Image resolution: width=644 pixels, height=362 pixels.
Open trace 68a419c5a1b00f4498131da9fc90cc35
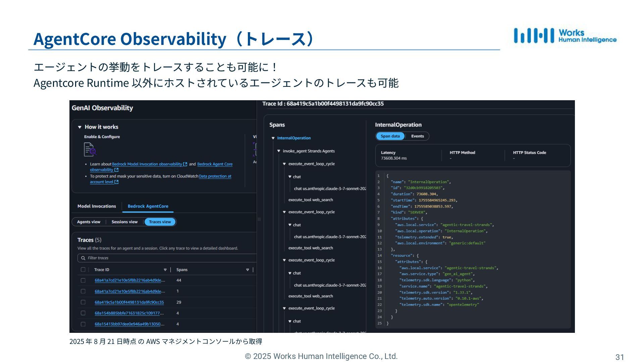129,302
